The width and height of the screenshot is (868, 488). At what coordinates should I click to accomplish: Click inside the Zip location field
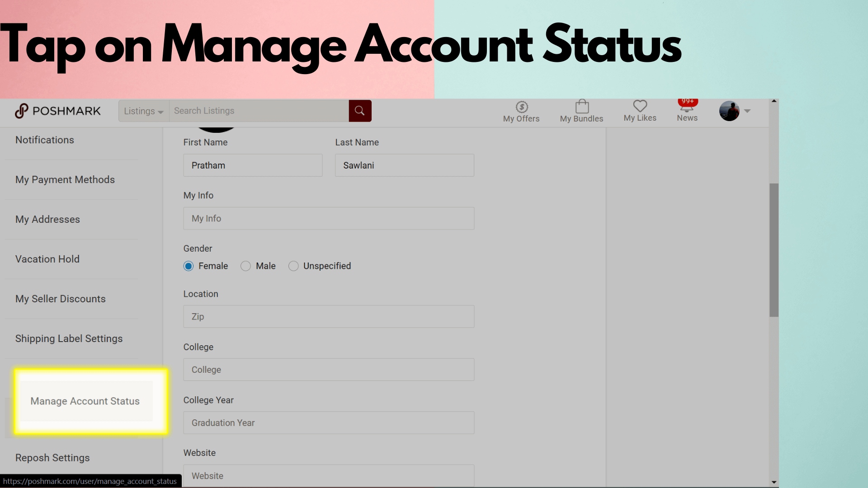329,316
